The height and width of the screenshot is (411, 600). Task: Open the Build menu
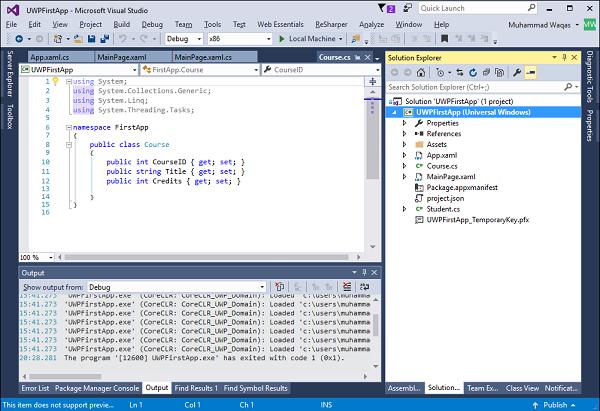121,23
